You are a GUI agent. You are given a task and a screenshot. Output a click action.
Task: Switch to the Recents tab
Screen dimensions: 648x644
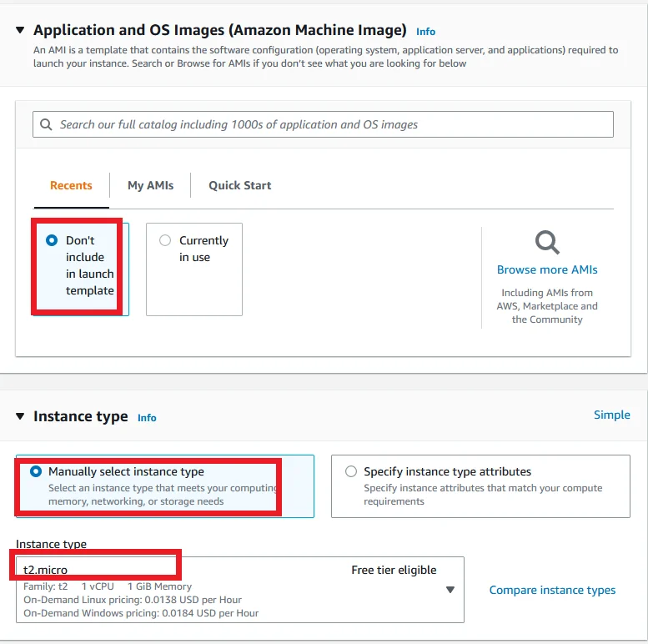(x=71, y=185)
